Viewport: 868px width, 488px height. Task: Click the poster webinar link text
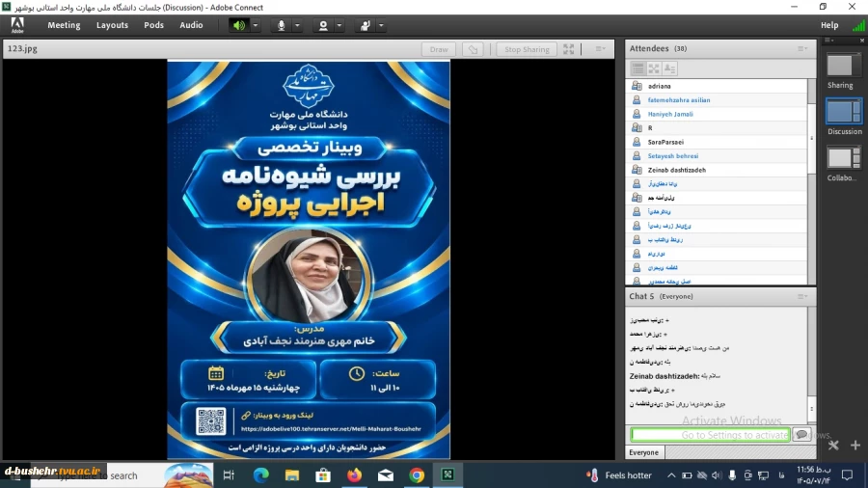click(x=331, y=429)
